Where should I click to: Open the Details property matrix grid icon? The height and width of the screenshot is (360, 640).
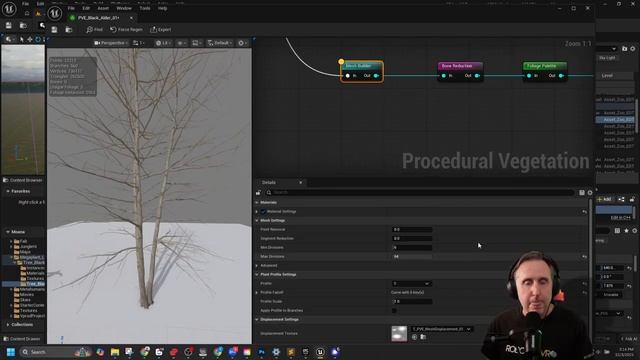(582, 193)
